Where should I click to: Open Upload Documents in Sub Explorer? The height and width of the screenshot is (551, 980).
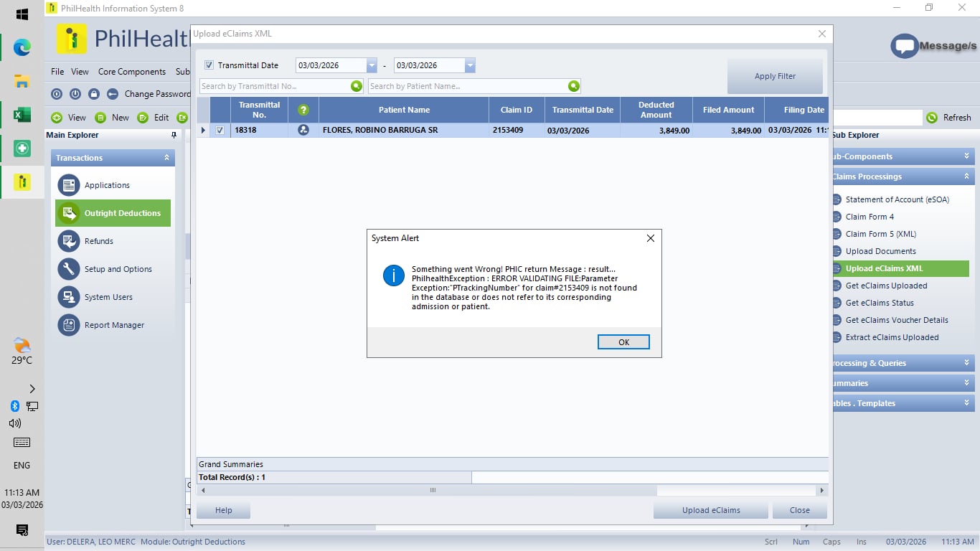pyautogui.click(x=880, y=251)
